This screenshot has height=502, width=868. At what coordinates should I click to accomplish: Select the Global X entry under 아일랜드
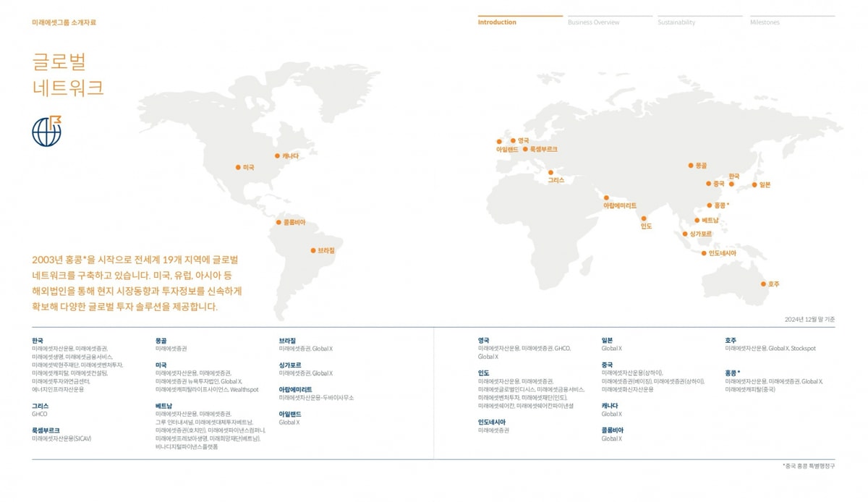[289, 422]
